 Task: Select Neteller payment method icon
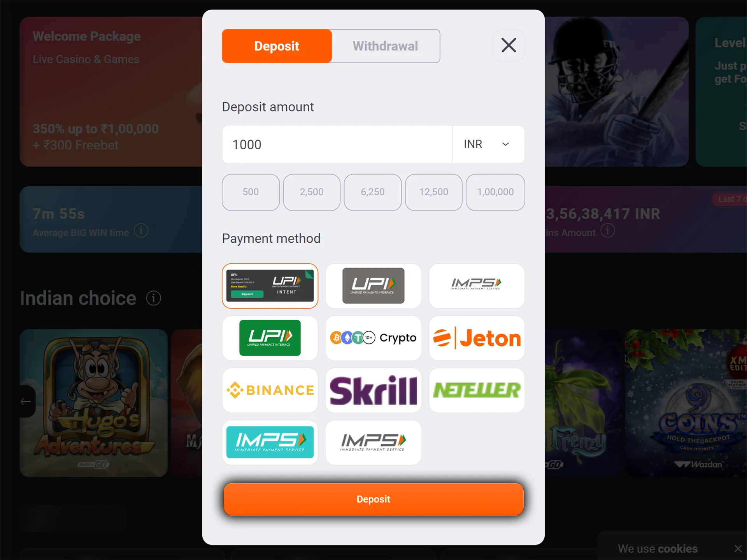point(476,389)
